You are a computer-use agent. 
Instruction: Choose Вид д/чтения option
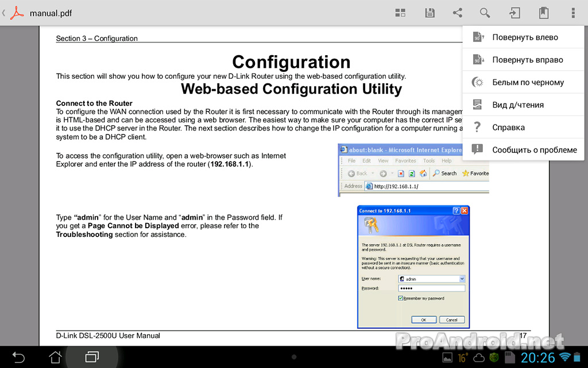524,105
